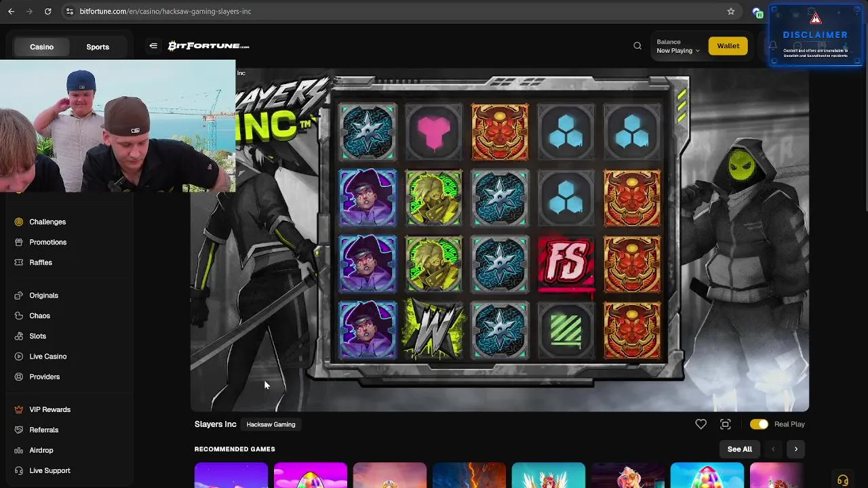Click the Chaos icon
Screen dimensions: 868x488
[19, 316]
